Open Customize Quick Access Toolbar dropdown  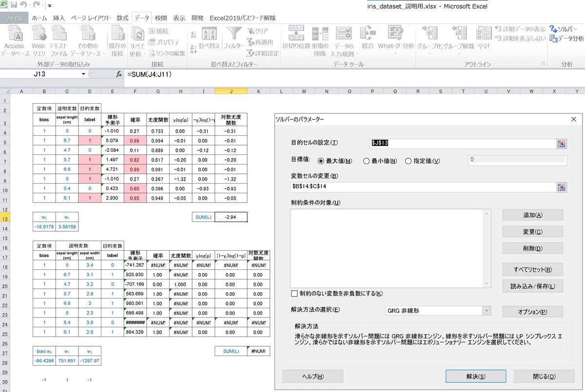point(50,6)
